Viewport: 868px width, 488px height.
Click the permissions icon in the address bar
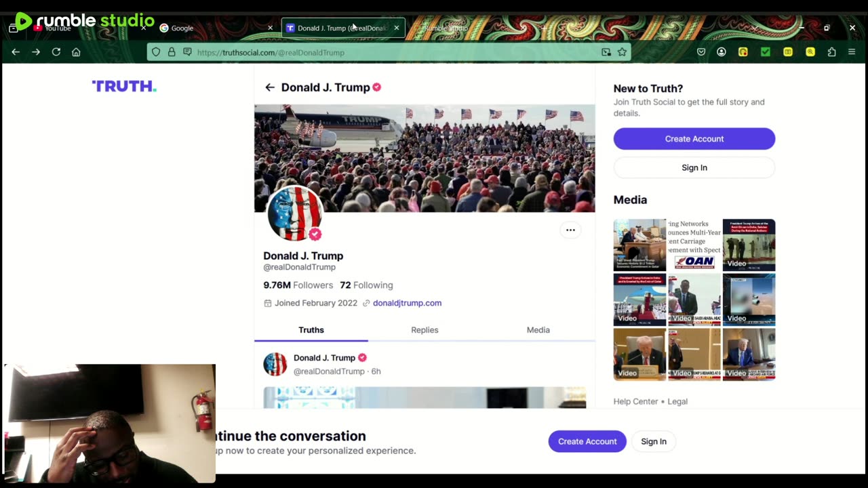coord(187,52)
